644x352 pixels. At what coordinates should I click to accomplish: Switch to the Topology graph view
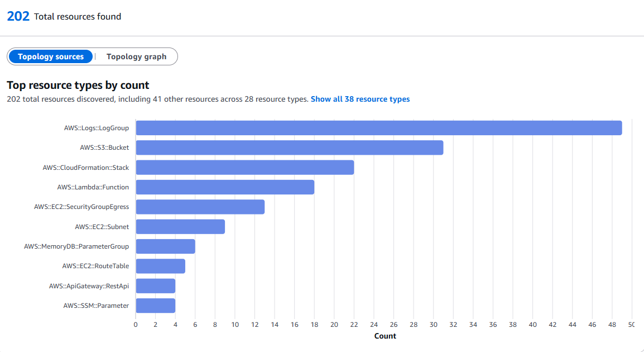136,56
